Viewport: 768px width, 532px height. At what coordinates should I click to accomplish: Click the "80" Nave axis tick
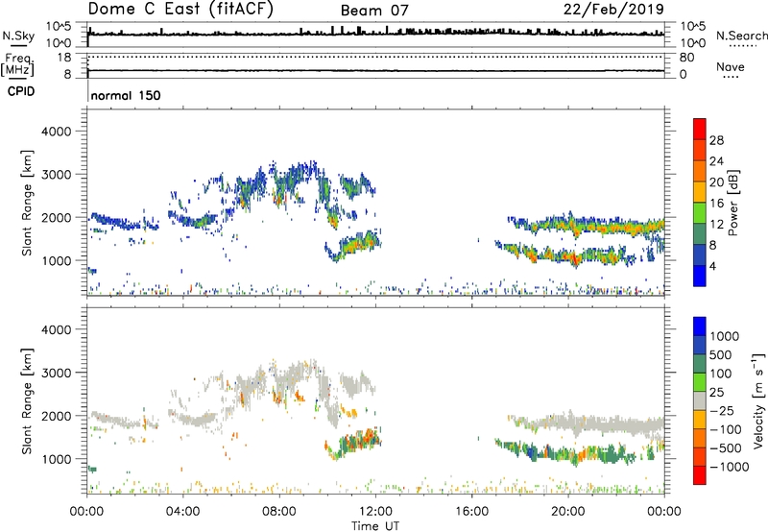point(686,58)
